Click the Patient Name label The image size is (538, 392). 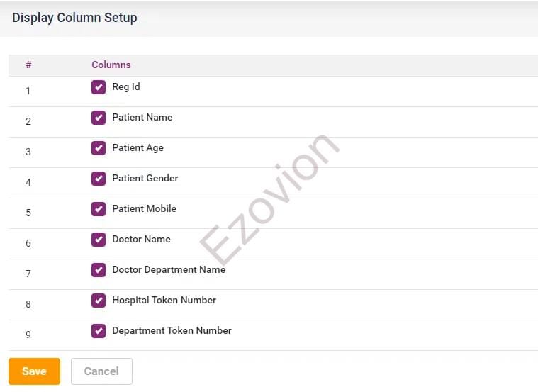tap(142, 118)
